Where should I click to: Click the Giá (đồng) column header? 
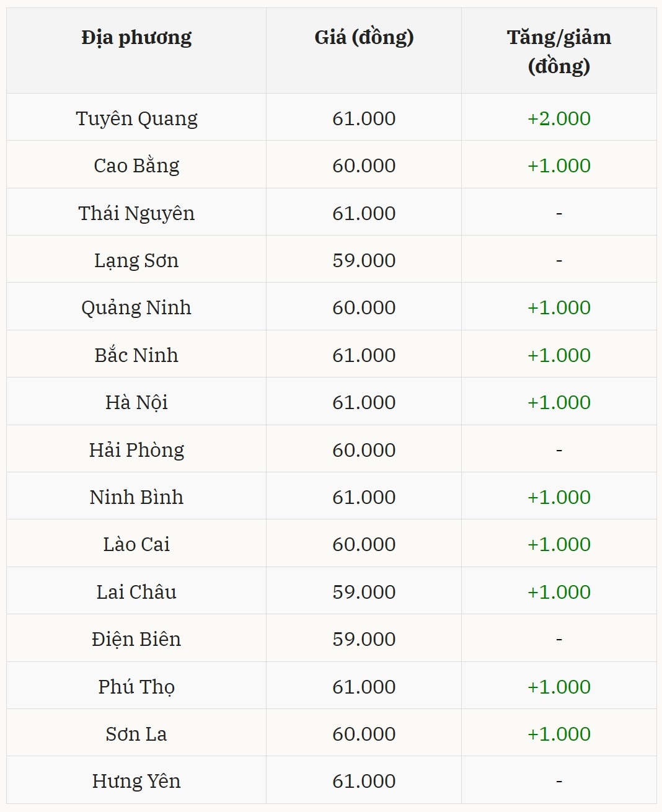click(x=364, y=38)
